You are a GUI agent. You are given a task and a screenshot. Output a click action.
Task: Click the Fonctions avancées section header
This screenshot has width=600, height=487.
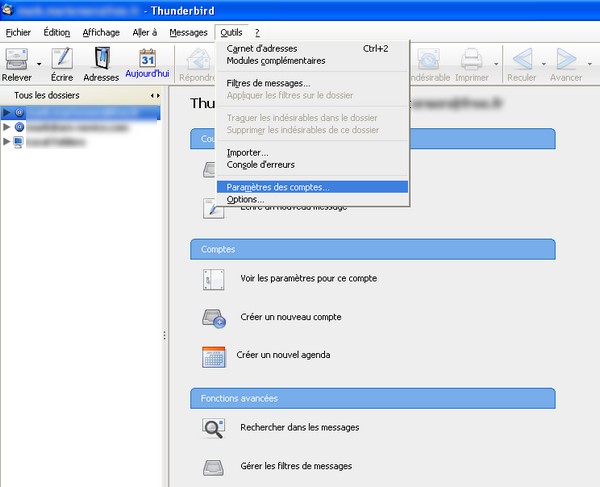click(x=373, y=398)
